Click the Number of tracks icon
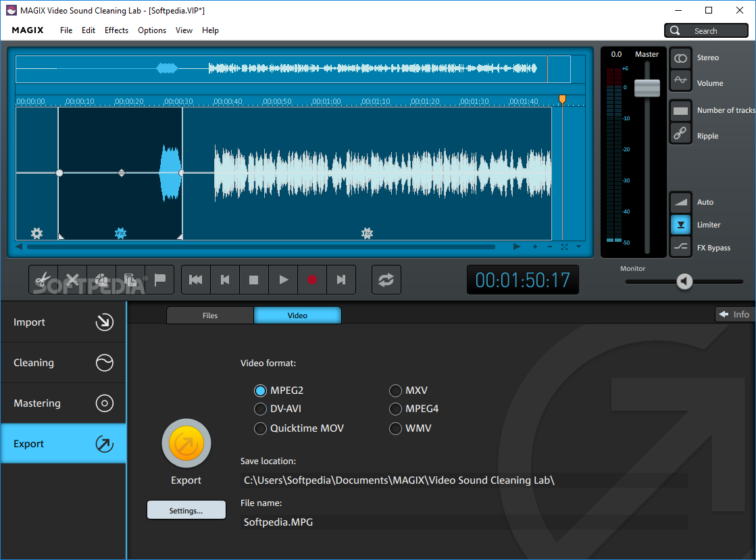The width and height of the screenshot is (756, 560). [680, 111]
